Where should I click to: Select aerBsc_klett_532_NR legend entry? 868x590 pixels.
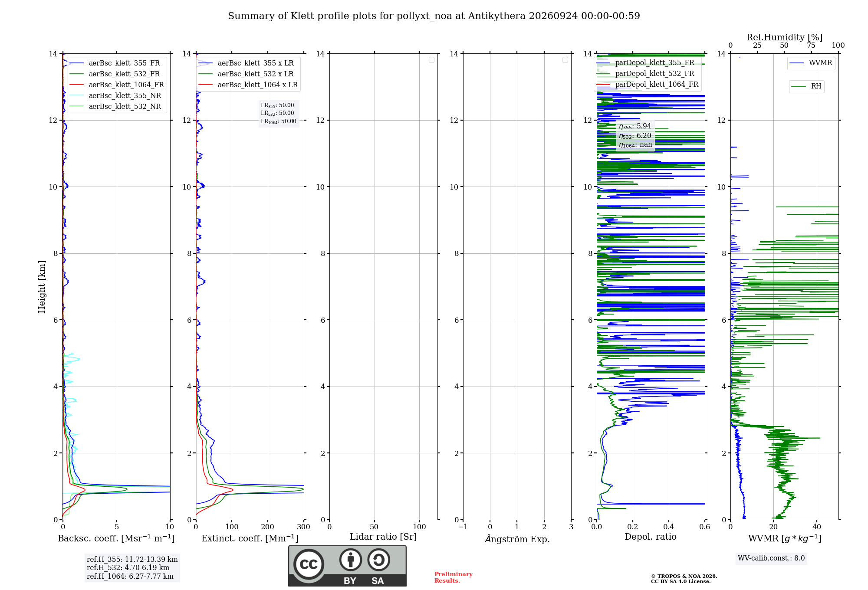pos(115,107)
